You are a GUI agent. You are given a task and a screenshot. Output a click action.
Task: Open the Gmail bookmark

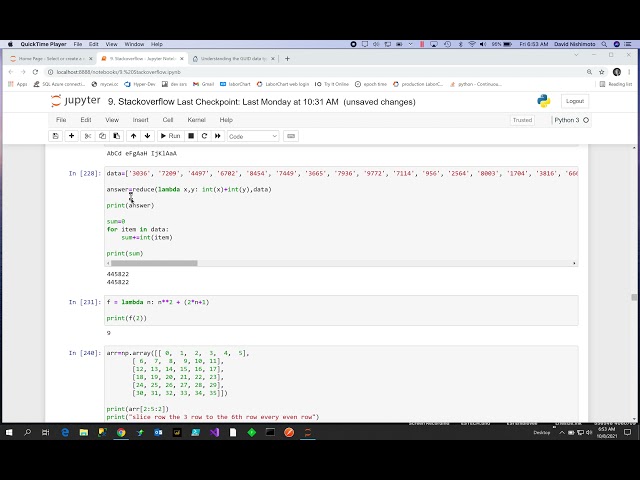click(204, 84)
